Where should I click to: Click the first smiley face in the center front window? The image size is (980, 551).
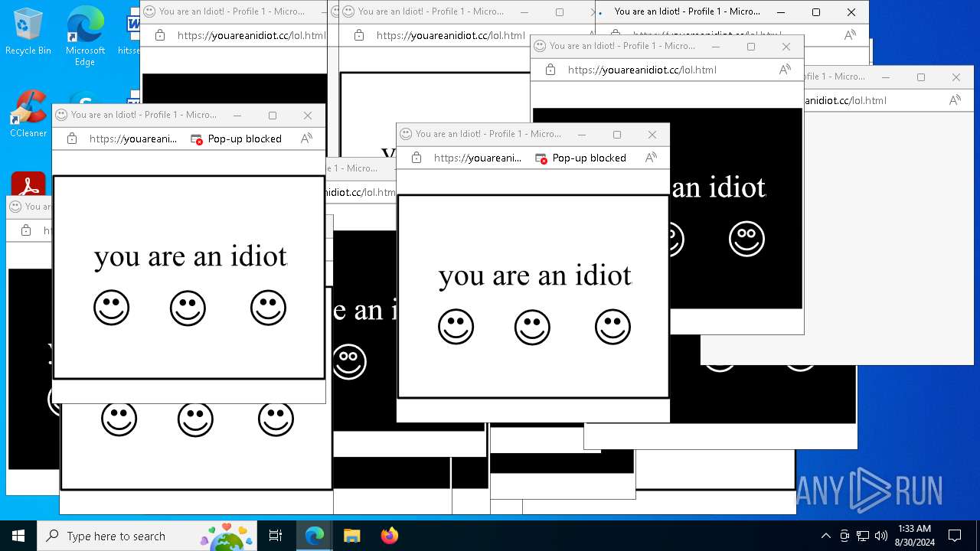pos(456,328)
